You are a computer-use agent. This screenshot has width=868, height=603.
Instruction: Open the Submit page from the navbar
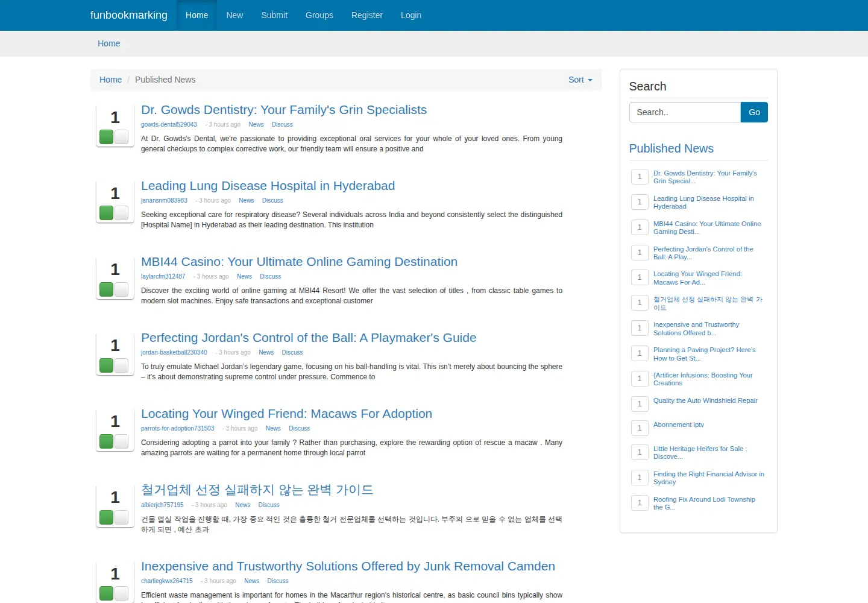[274, 15]
